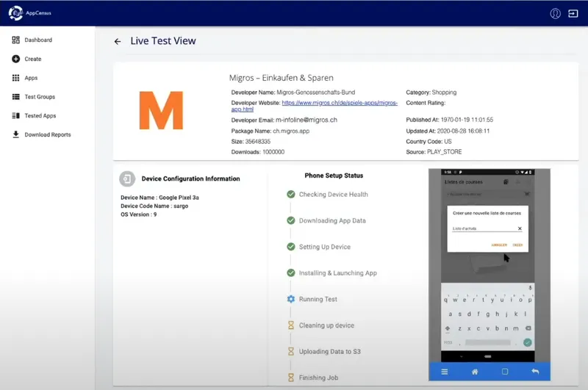Click the Updated At: 2020-08-28 text

coord(448,131)
